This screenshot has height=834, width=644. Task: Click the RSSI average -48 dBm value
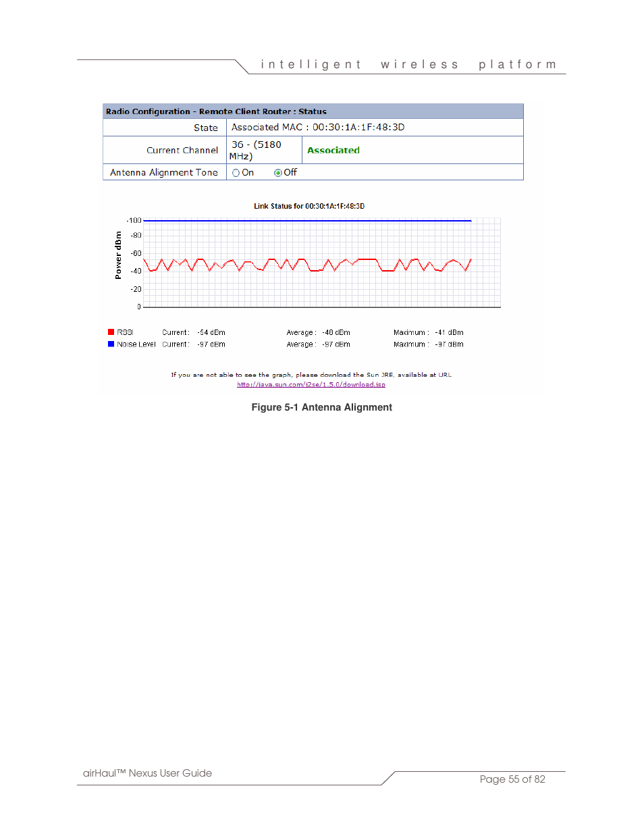(336, 332)
